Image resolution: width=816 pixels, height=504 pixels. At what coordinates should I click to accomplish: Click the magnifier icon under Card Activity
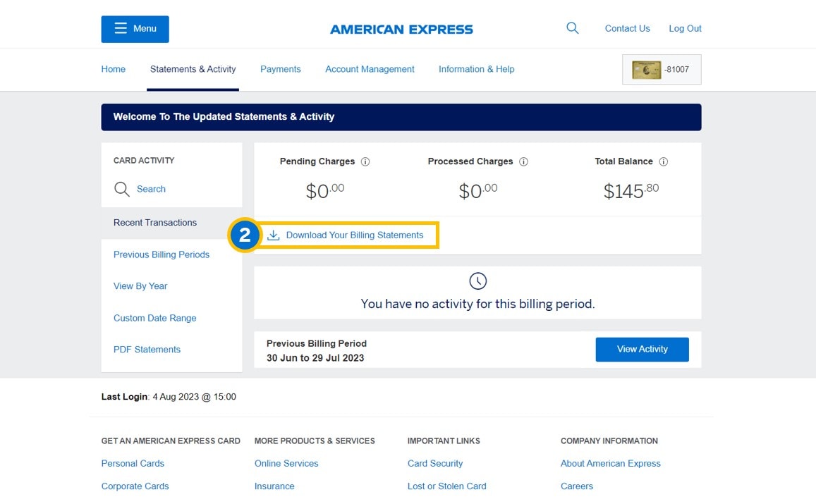pos(121,189)
